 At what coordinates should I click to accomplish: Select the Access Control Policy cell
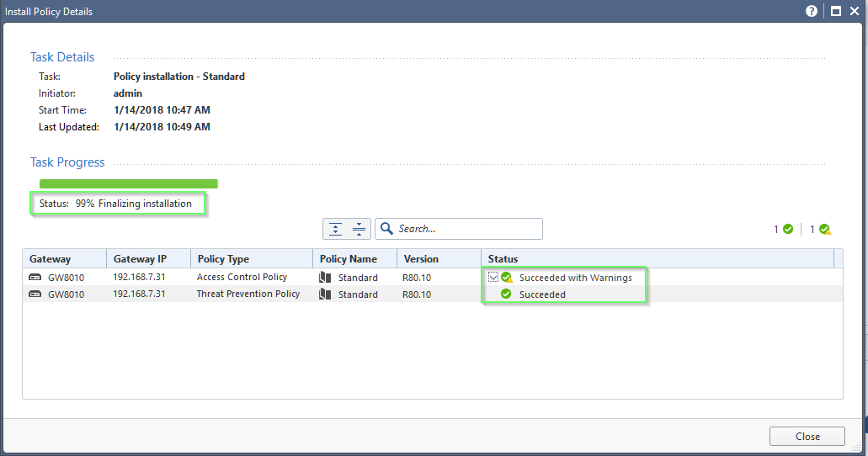[242, 277]
